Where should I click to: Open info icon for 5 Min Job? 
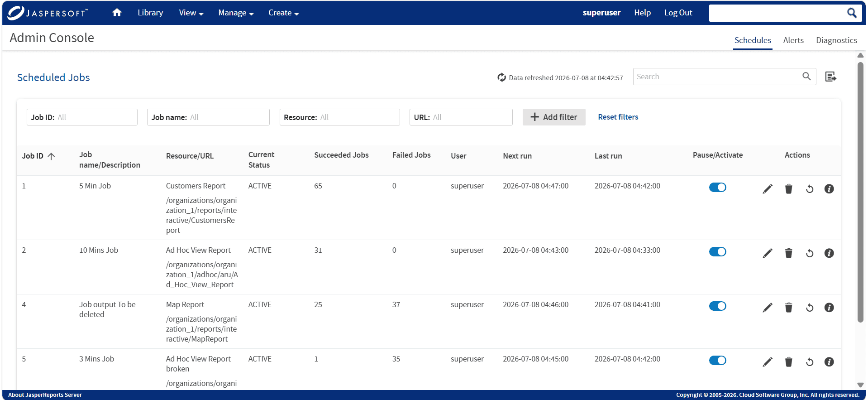point(829,189)
